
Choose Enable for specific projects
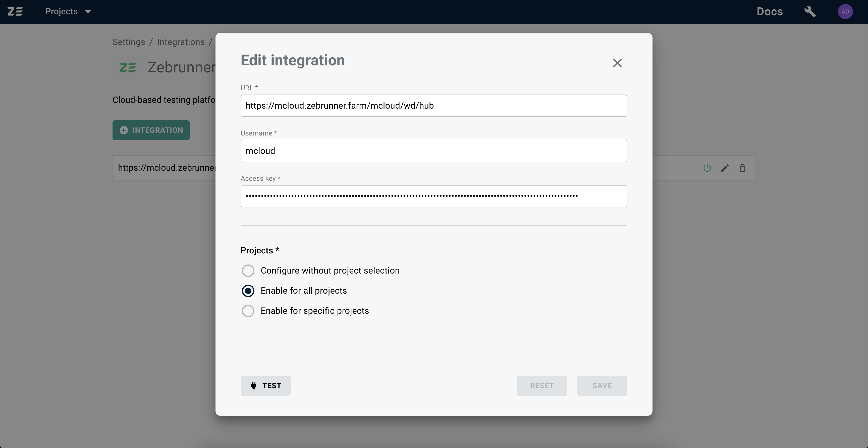248,311
